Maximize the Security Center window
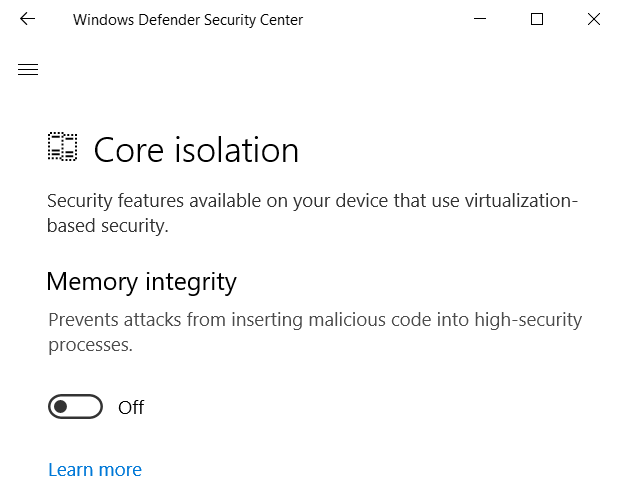 537,19
